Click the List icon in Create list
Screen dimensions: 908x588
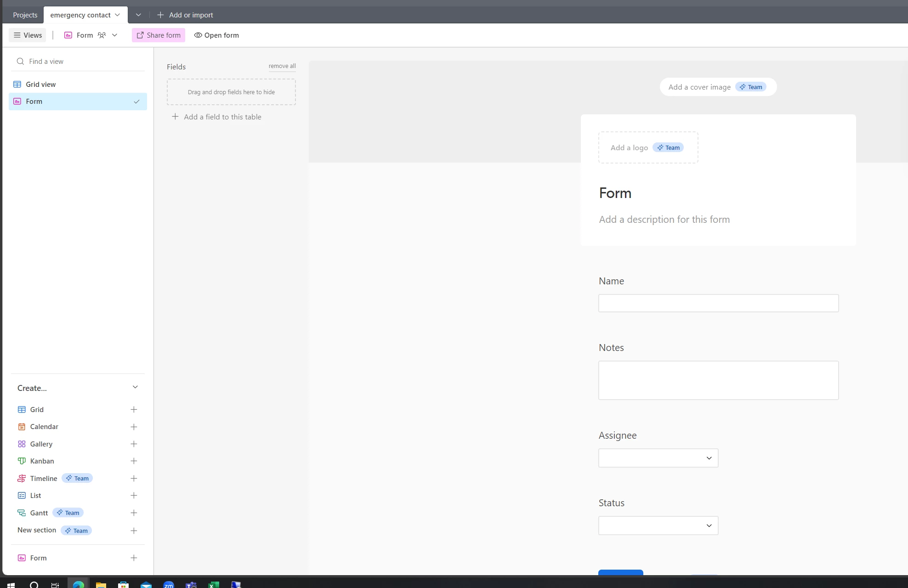pyautogui.click(x=22, y=495)
